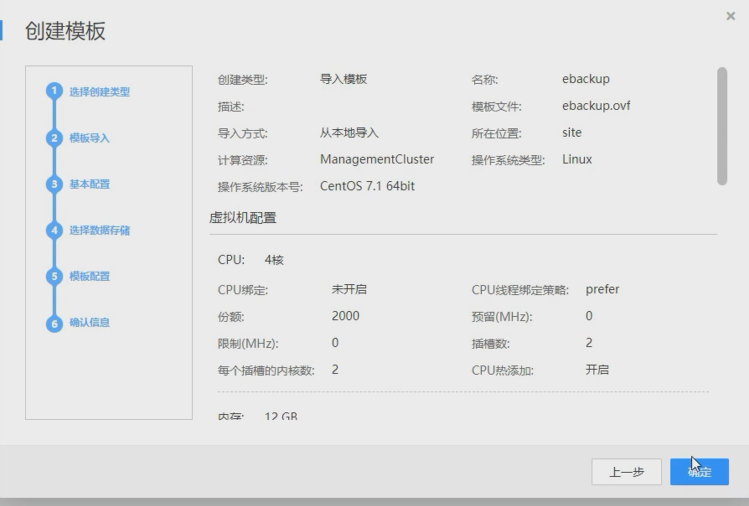The height and width of the screenshot is (506, 749).
Task: Click the step 1 number circle
Action: coord(54,92)
